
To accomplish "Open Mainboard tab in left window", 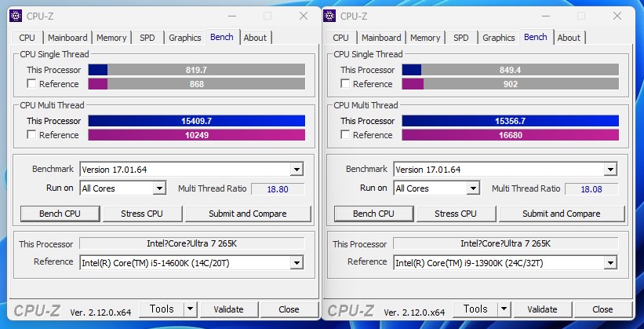I will (67, 38).
